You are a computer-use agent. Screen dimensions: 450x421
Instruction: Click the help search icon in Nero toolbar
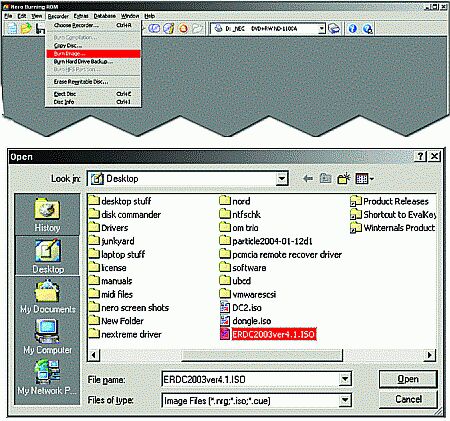[367, 29]
